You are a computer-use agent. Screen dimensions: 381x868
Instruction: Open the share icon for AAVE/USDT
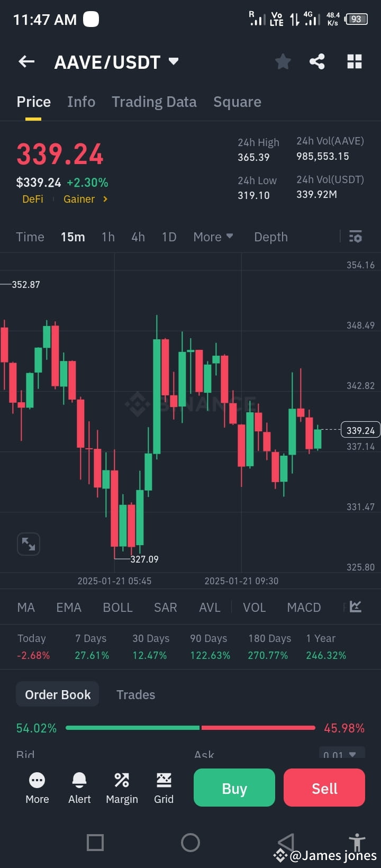tap(317, 61)
